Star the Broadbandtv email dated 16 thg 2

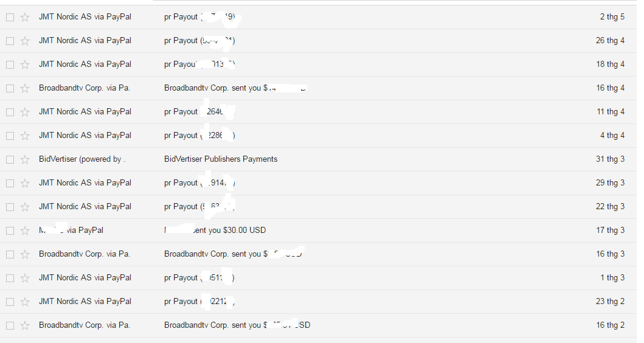25,325
